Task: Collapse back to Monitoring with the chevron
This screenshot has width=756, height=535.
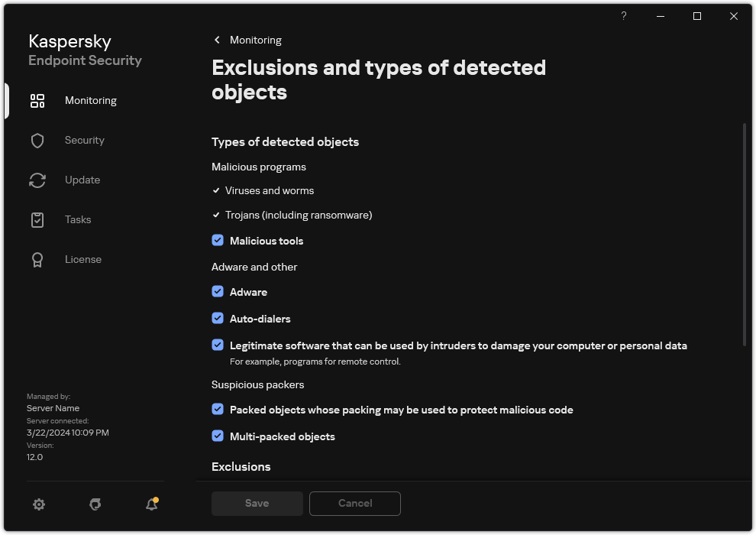Action: tap(216, 40)
